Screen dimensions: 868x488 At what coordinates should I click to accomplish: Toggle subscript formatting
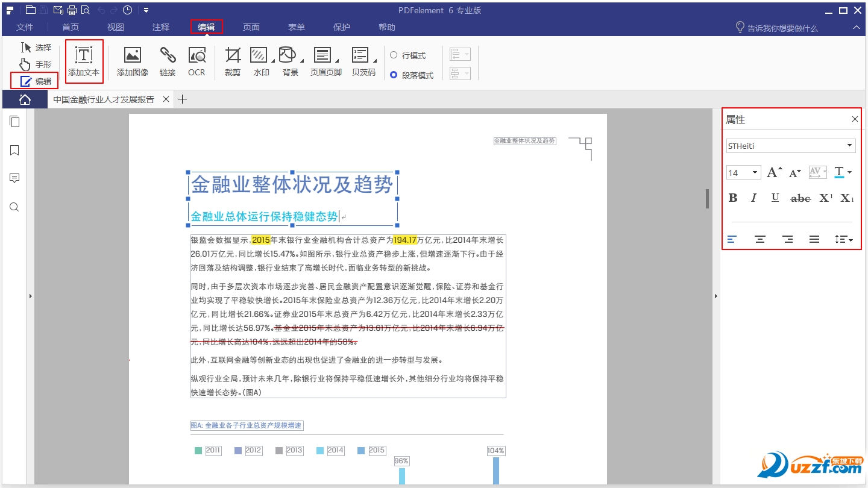847,198
